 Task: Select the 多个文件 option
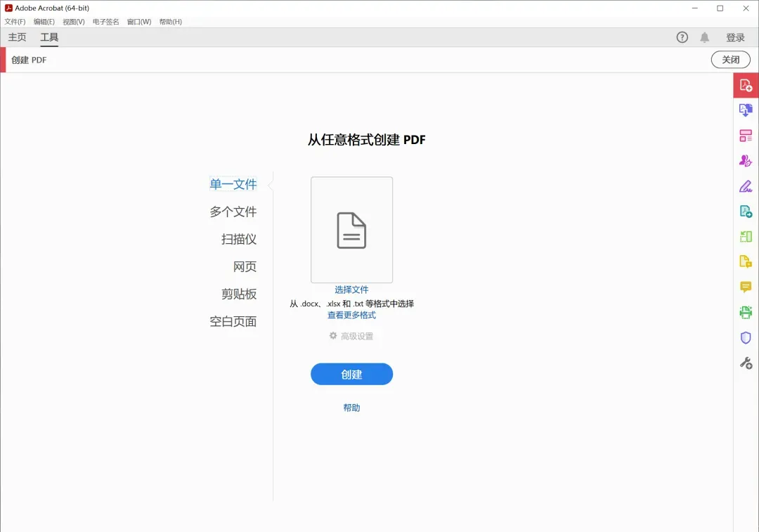[233, 212]
